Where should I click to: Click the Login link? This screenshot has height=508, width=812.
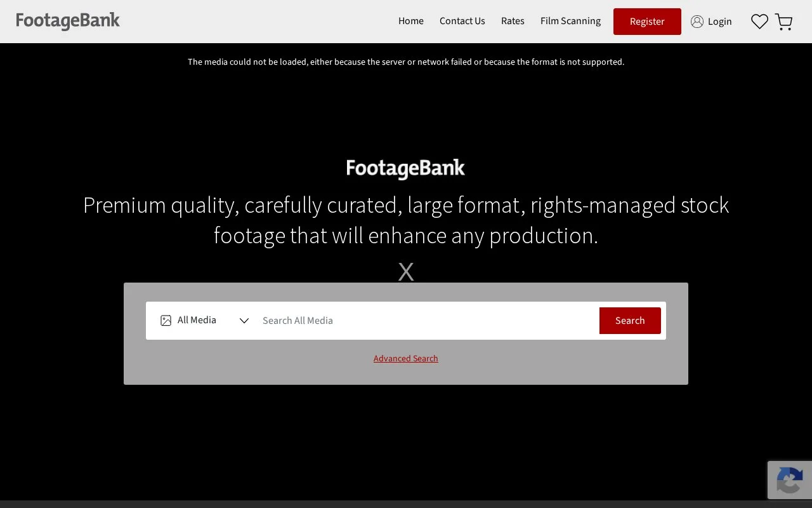point(719,22)
